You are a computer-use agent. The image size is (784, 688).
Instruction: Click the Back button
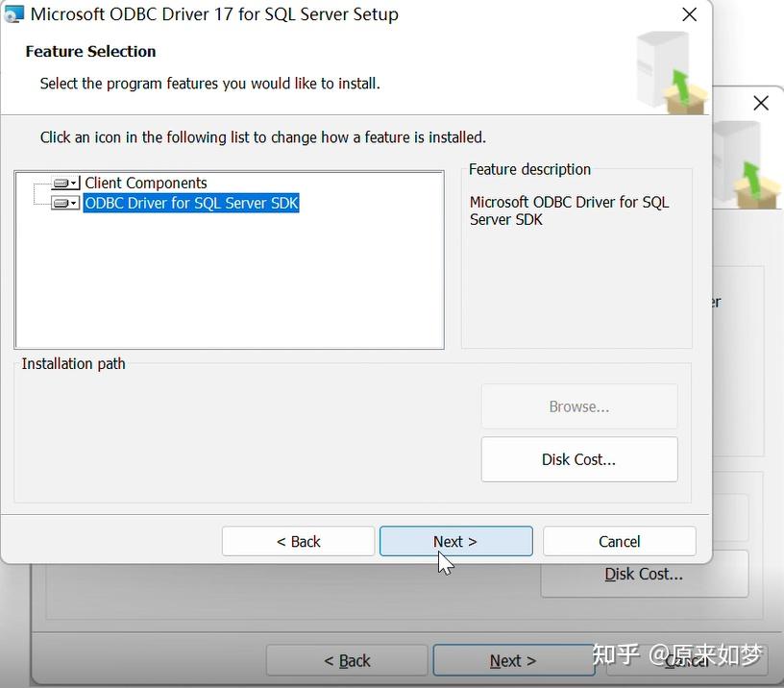click(x=298, y=541)
